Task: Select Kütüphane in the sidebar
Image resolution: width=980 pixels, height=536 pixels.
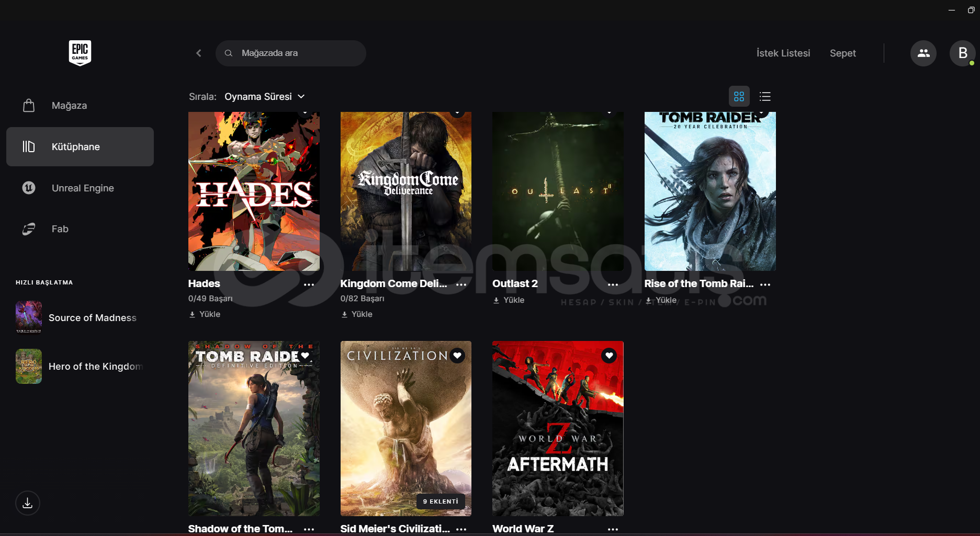Action: pyautogui.click(x=80, y=147)
